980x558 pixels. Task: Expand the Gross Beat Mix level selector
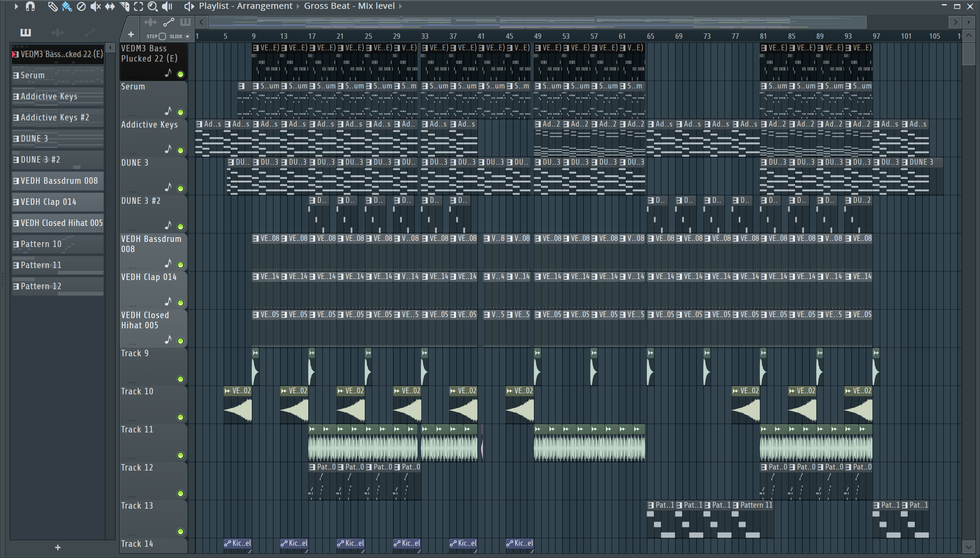tap(401, 6)
